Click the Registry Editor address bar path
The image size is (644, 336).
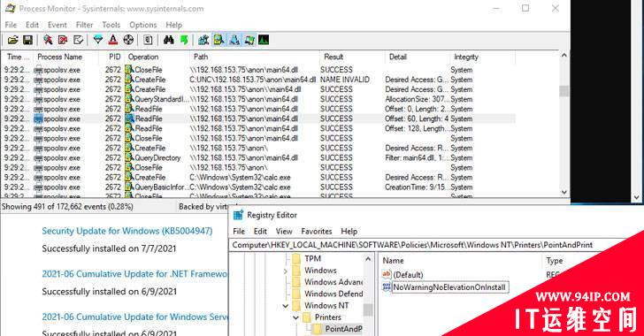tap(412, 245)
